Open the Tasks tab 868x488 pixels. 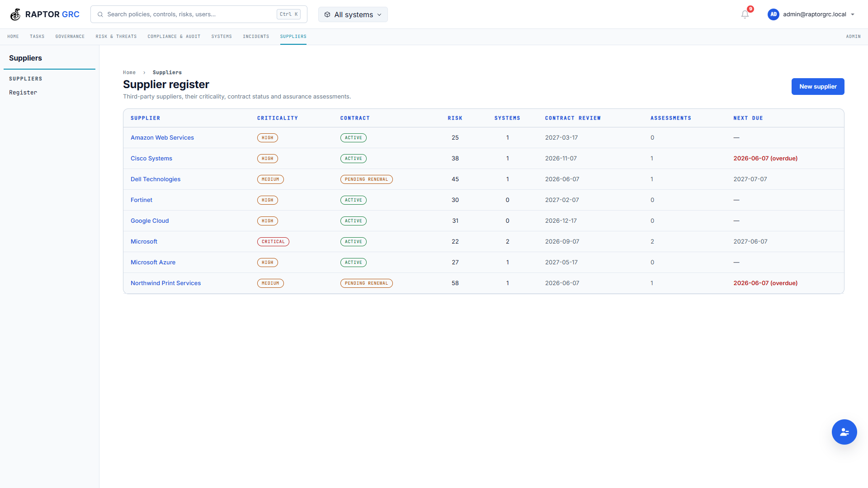tap(37, 37)
